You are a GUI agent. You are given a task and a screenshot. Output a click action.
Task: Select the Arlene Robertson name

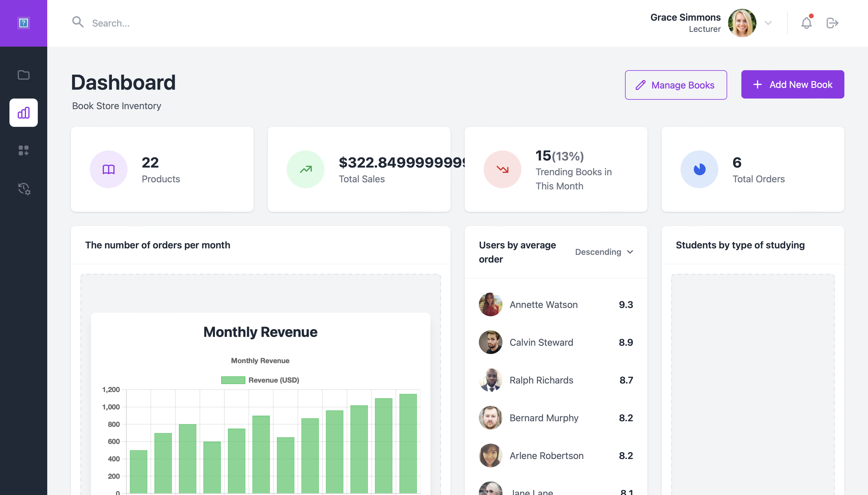546,455
